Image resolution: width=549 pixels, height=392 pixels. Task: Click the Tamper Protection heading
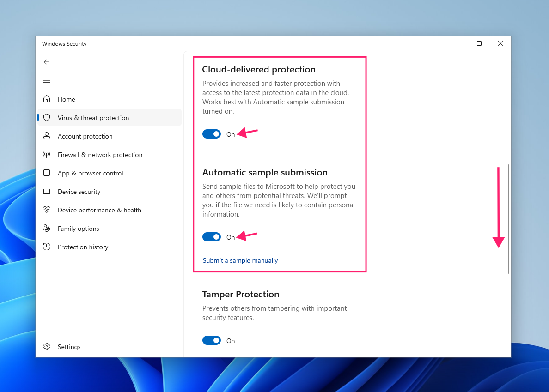coord(241,294)
